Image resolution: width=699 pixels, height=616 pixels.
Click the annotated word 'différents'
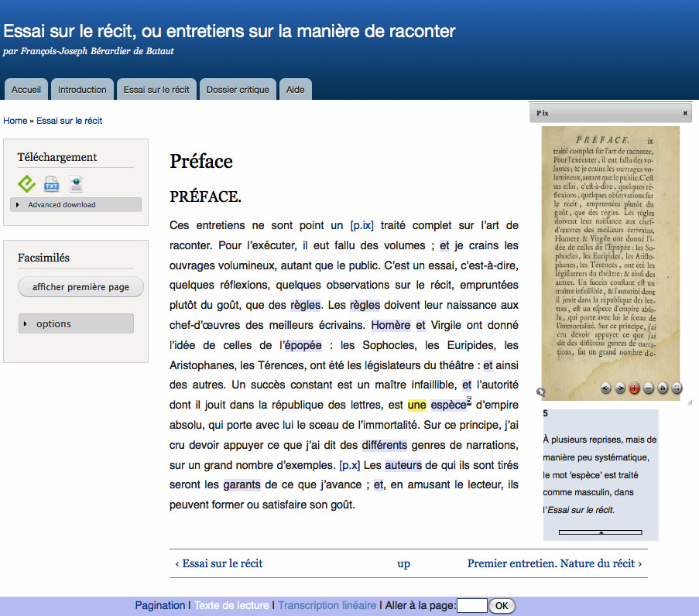[x=384, y=445]
